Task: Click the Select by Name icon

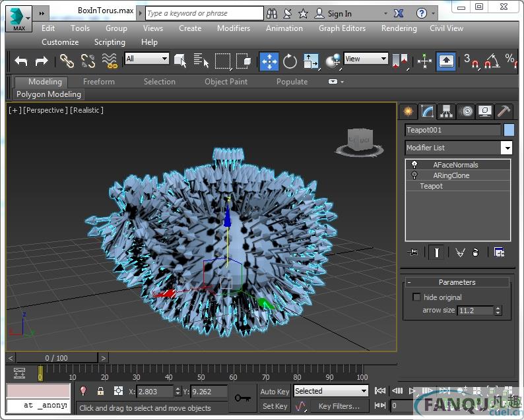Action: pos(201,61)
